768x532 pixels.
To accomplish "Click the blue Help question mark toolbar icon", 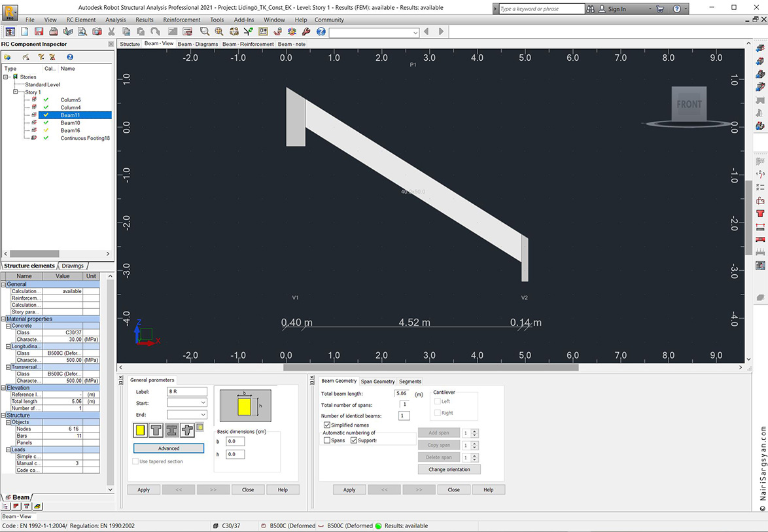I will (321, 31).
